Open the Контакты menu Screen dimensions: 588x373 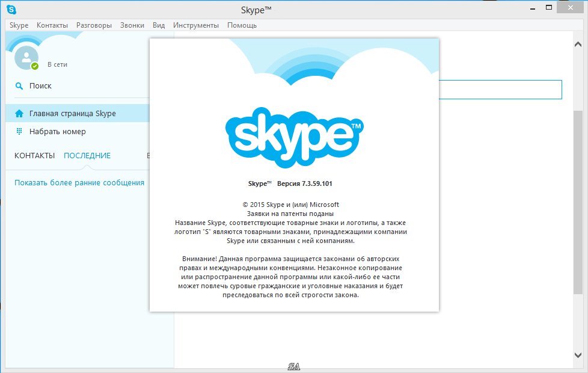coord(52,25)
